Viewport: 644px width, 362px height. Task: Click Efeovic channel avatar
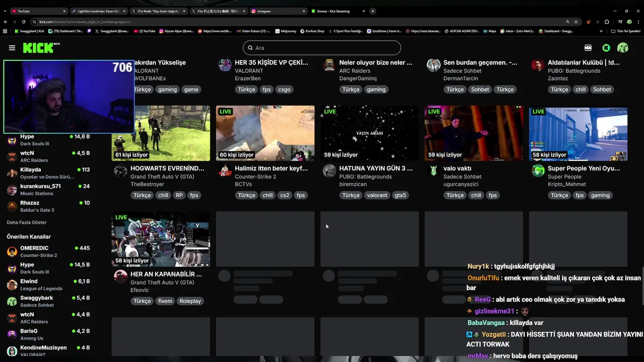click(x=121, y=277)
